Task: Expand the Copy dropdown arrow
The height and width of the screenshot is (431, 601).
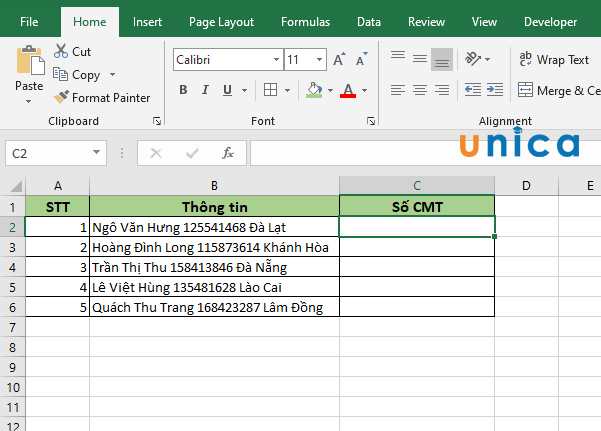Action: click(112, 74)
